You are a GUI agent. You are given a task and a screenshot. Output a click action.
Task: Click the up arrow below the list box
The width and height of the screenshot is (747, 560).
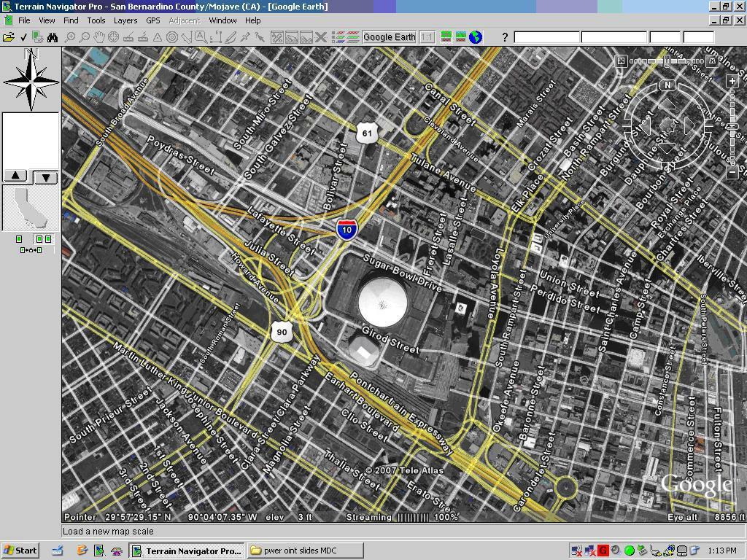click(x=16, y=176)
